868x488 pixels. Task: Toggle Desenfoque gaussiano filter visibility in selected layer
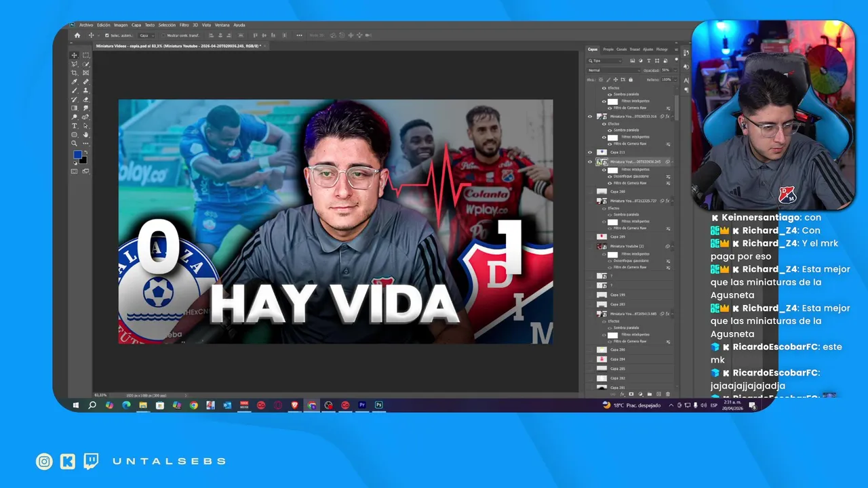[610, 176]
